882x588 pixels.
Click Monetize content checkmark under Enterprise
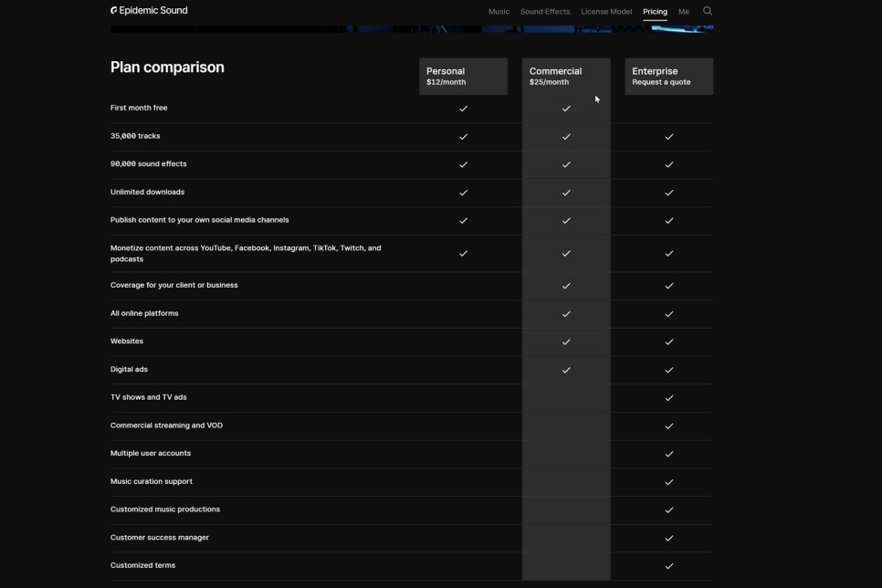(x=669, y=253)
